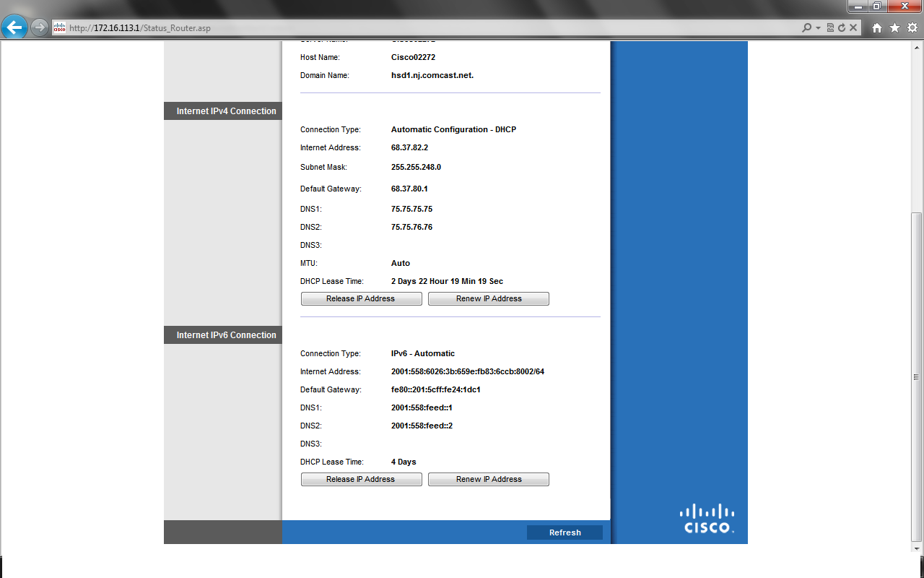Select the IPv6 DNS1 value 2001:558:feed::1
The image size is (924, 578).
pyautogui.click(x=422, y=407)
